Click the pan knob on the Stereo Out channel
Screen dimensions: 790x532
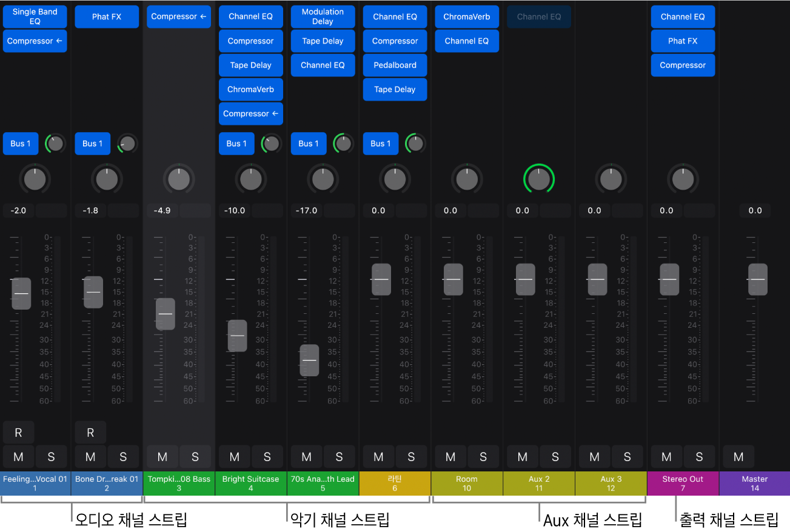tap(683, 179)
